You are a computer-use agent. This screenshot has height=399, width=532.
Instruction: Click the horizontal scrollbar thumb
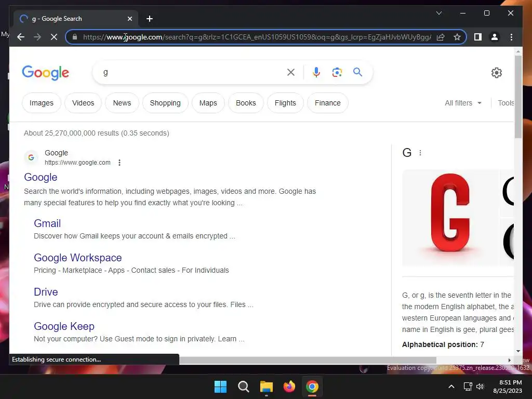click(x=308, y=360)
